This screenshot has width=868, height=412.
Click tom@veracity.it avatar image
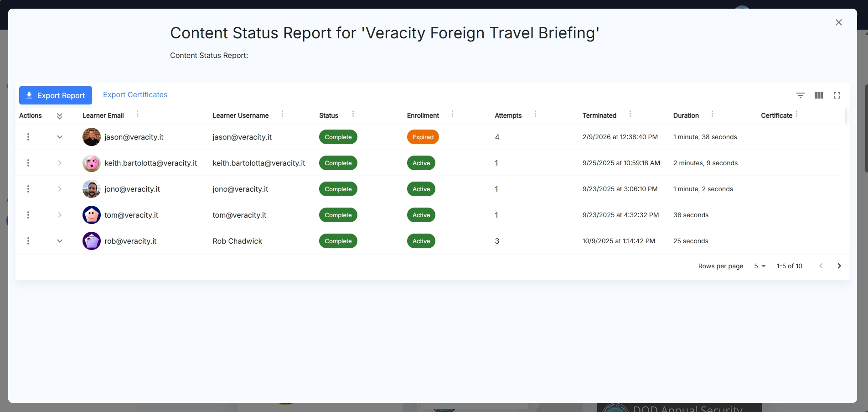(92, 215)
